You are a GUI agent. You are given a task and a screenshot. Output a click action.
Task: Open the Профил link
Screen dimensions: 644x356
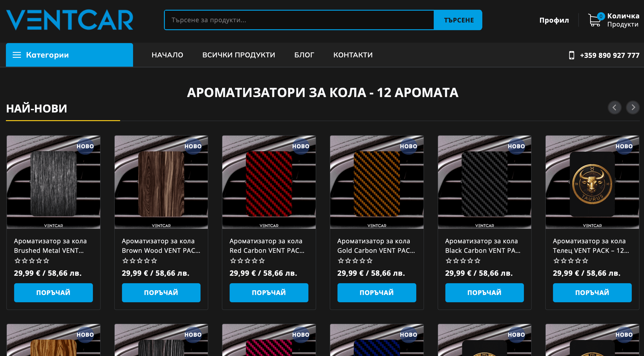point(554,20)
